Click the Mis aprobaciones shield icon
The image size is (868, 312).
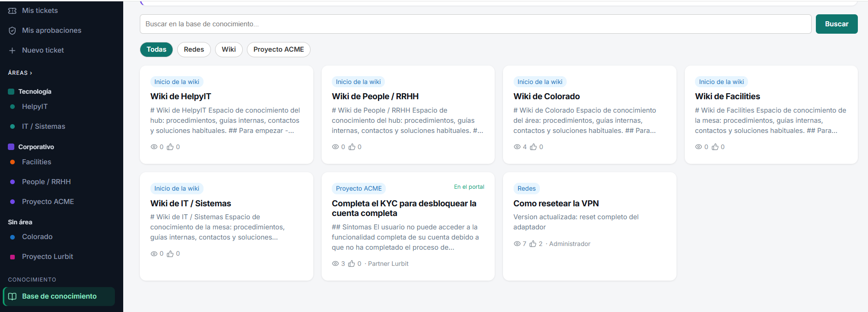tap(12, 30)
